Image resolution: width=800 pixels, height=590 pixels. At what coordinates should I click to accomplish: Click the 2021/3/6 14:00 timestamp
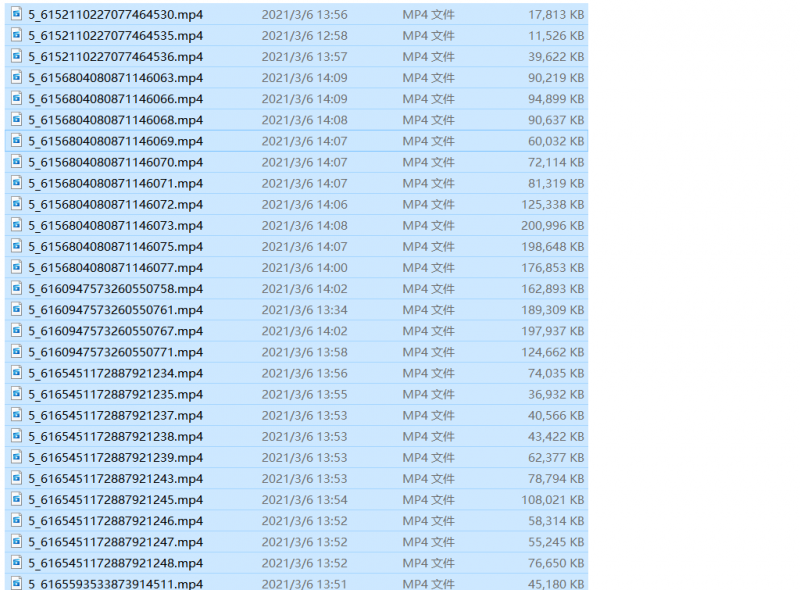tap(304, 268)
